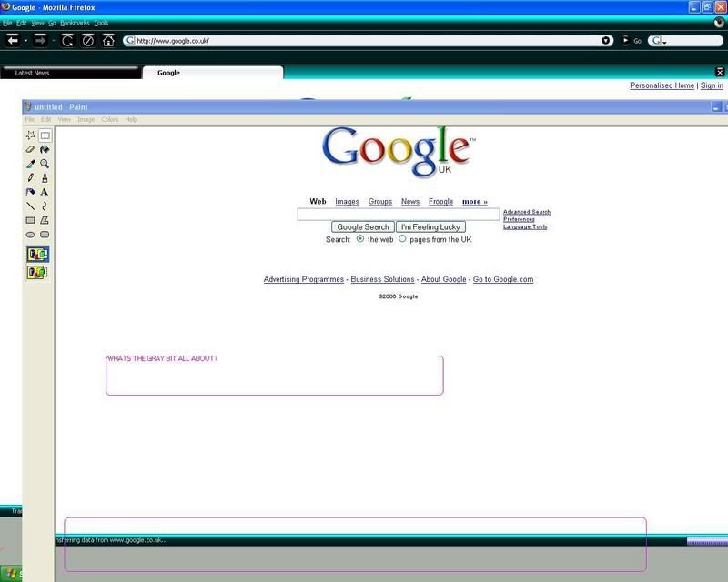Click the Firefox address bar URL
728x582 pixels.
point(173,41)
